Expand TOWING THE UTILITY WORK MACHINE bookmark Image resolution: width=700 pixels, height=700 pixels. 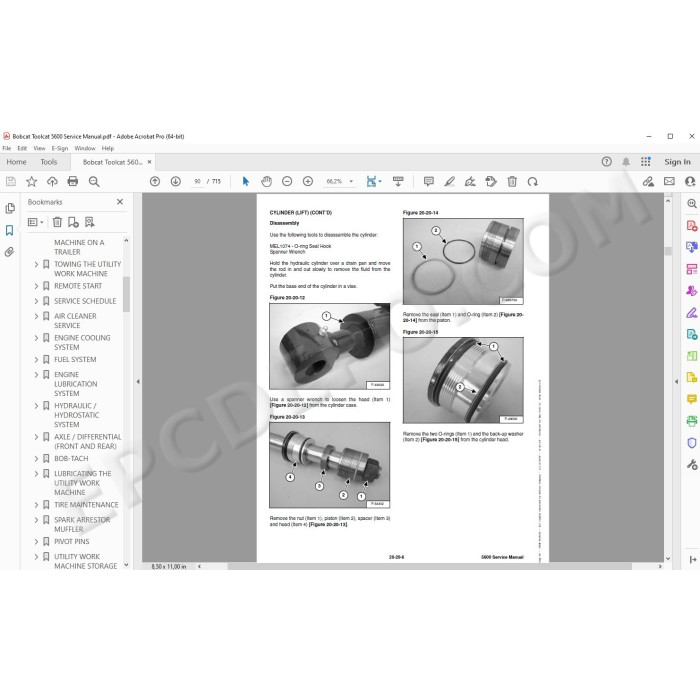tap(37, 264)
